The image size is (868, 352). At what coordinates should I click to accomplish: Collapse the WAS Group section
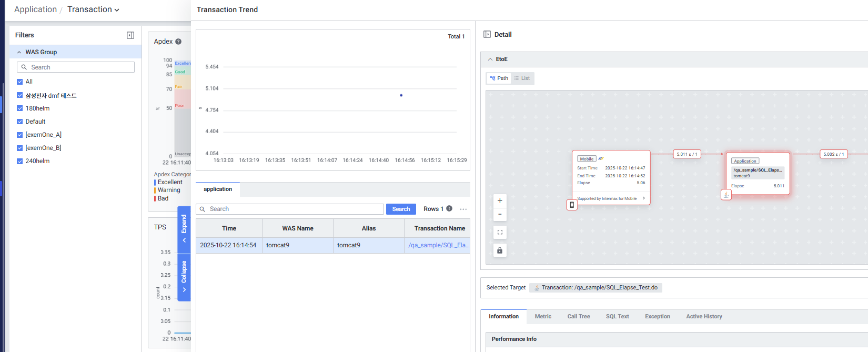[19, 52]
